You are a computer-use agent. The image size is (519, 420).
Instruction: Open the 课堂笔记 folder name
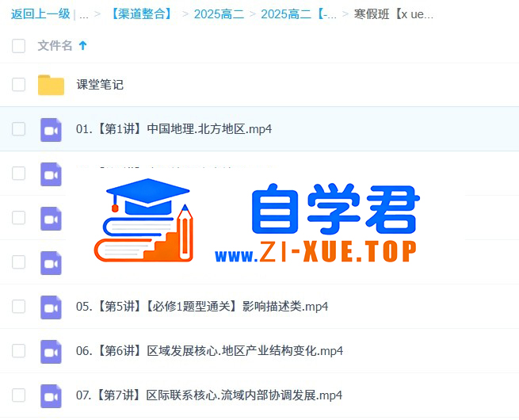tap(100, 85)
